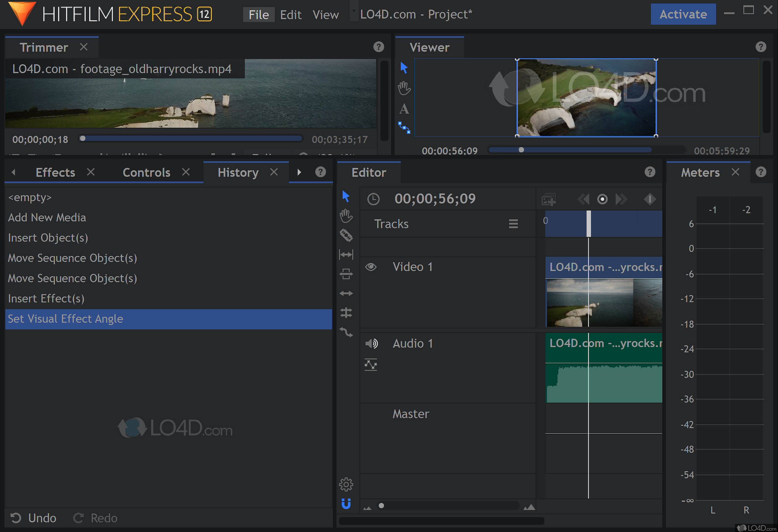Viewport: 778px width, 532px height.
Task: Select the Slice (razor) tool in Editor
Action: (346, 235)
